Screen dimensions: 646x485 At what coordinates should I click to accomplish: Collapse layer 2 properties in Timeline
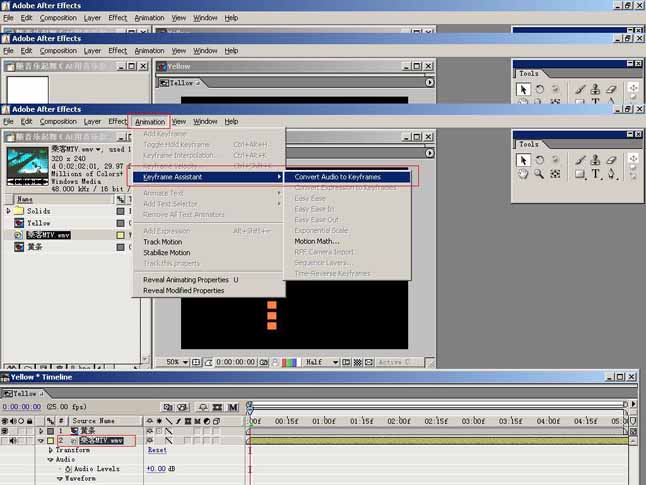(41, 440)
